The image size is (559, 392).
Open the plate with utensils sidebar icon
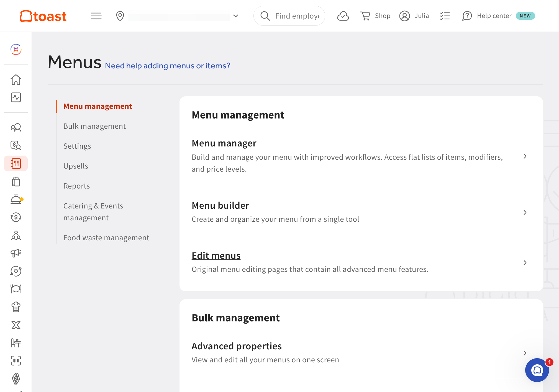pyautogui.click(x=16, y=289)
